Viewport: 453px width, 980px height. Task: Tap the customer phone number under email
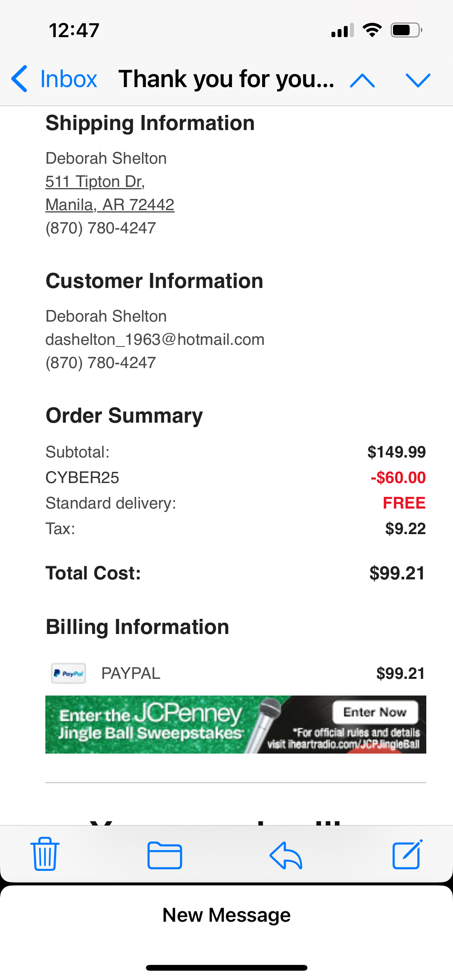[101, 363]
